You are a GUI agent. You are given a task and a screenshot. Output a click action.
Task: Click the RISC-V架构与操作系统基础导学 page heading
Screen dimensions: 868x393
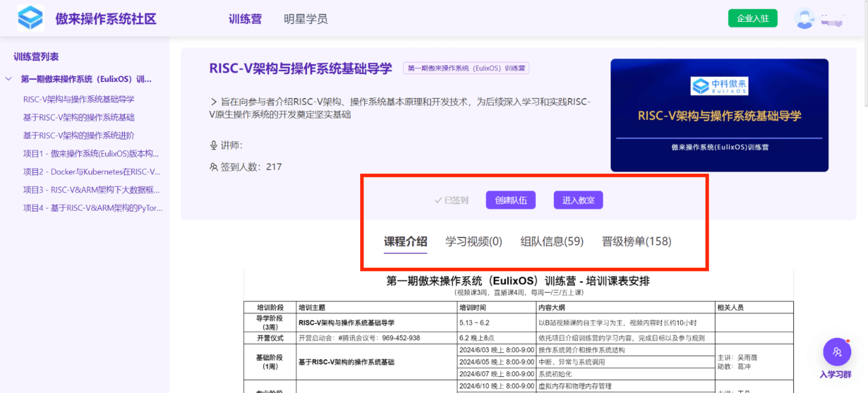300,68
